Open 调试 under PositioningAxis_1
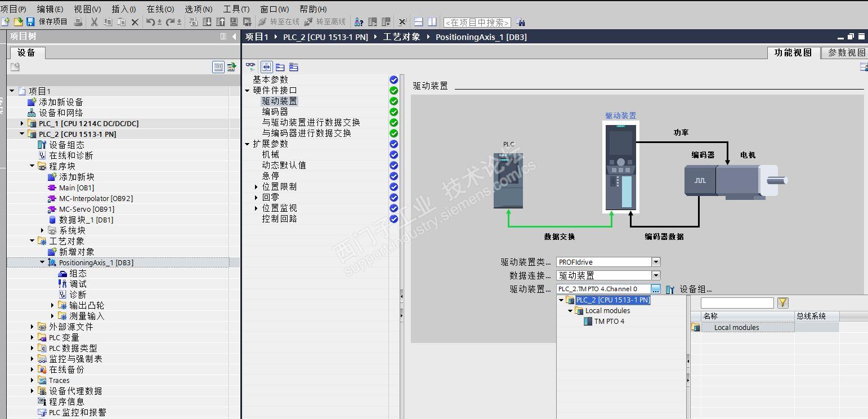This screenshot has height=419, width=868. pyautogui.click(x=78, y=284)
